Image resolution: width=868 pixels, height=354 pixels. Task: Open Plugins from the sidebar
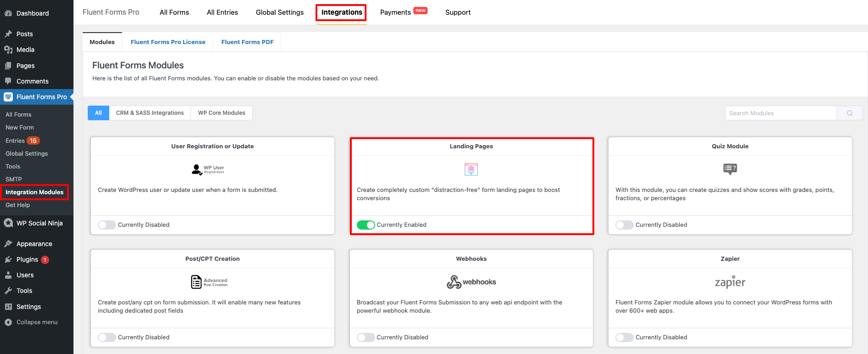[x=27, y=259]
